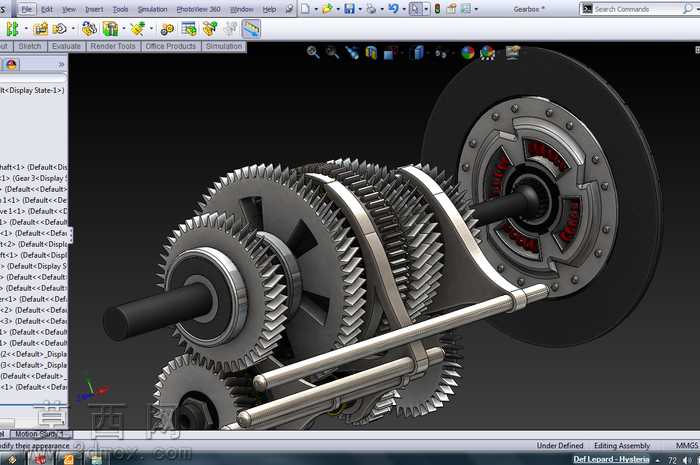
Task: Click the grayed Explode Line Sketch icon
Action: click(230, 29)
